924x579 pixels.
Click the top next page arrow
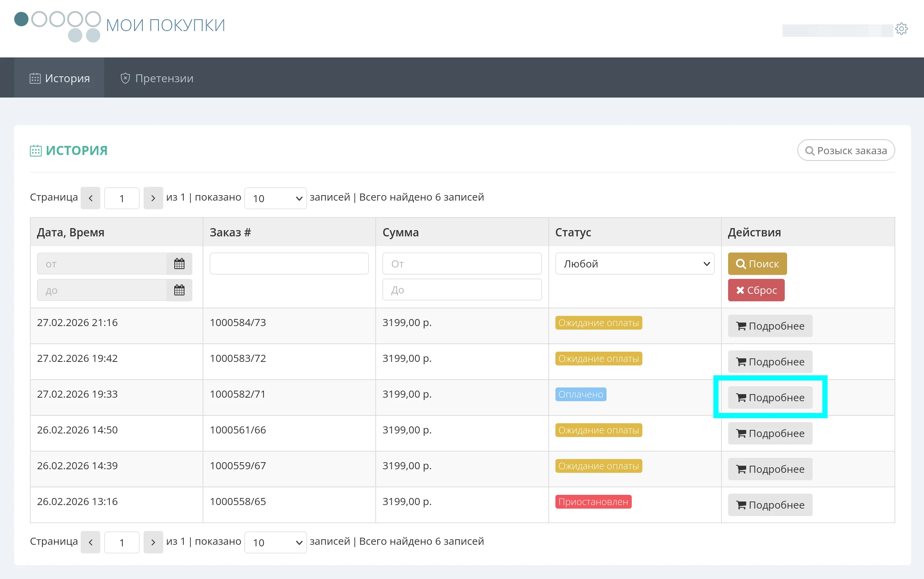click(153, 198)
